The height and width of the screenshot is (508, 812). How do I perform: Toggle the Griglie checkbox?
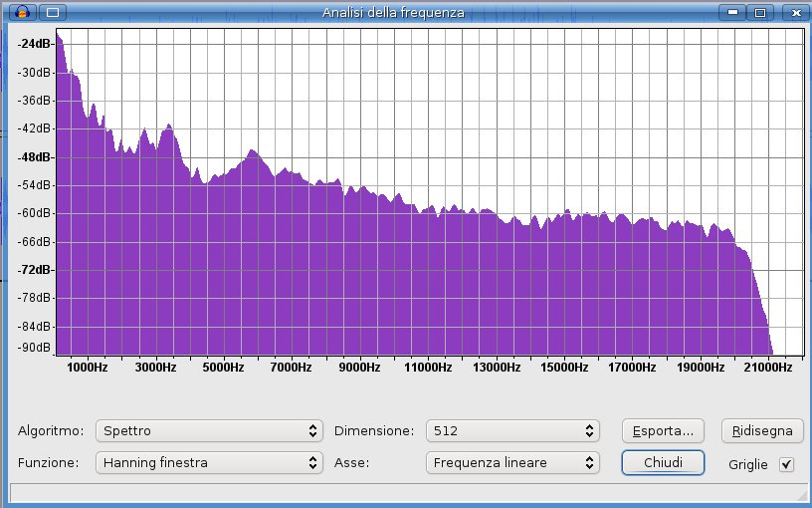(x=787, y=464)
